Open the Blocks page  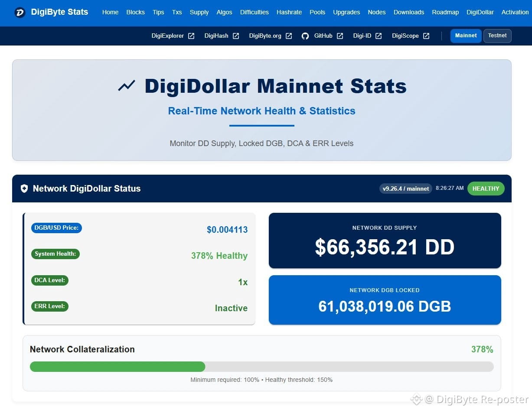136,12
